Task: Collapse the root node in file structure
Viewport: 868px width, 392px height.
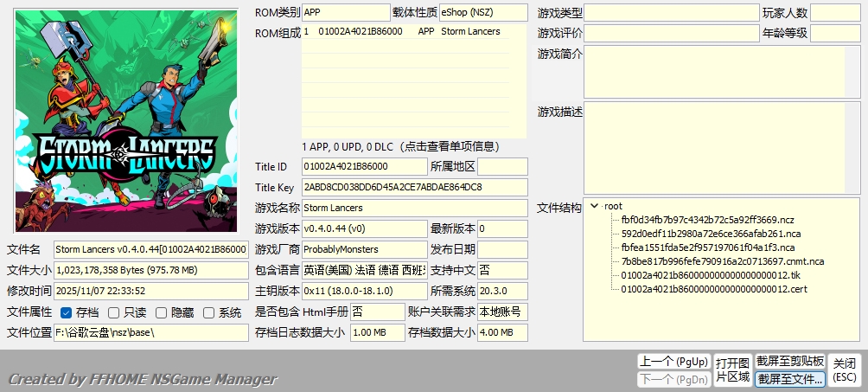Action: click(x=594, y=206)
